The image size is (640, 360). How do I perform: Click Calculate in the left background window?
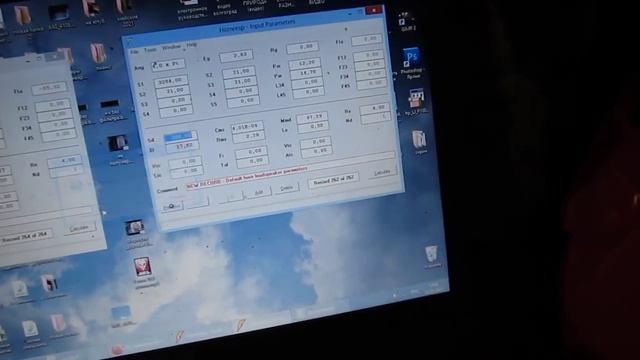coord(79,229)
